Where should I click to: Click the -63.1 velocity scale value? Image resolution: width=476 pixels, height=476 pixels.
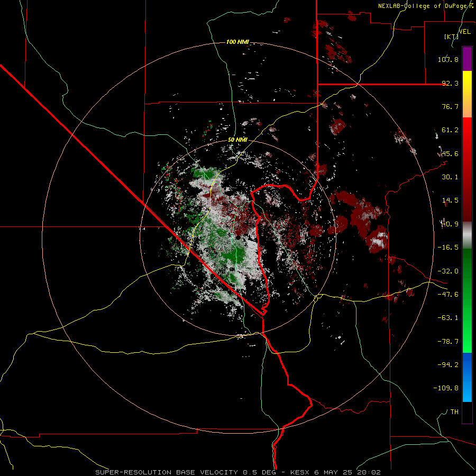(x=448, y=318)
